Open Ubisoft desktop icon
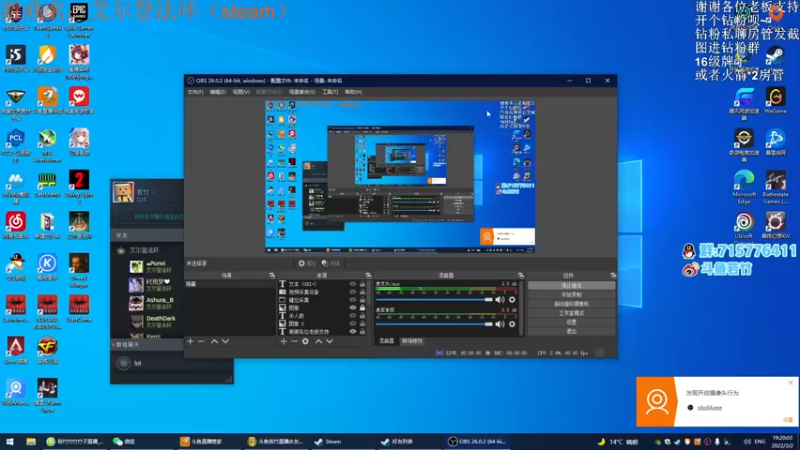This screenshot has height=450, width=800. pos(744,226)
